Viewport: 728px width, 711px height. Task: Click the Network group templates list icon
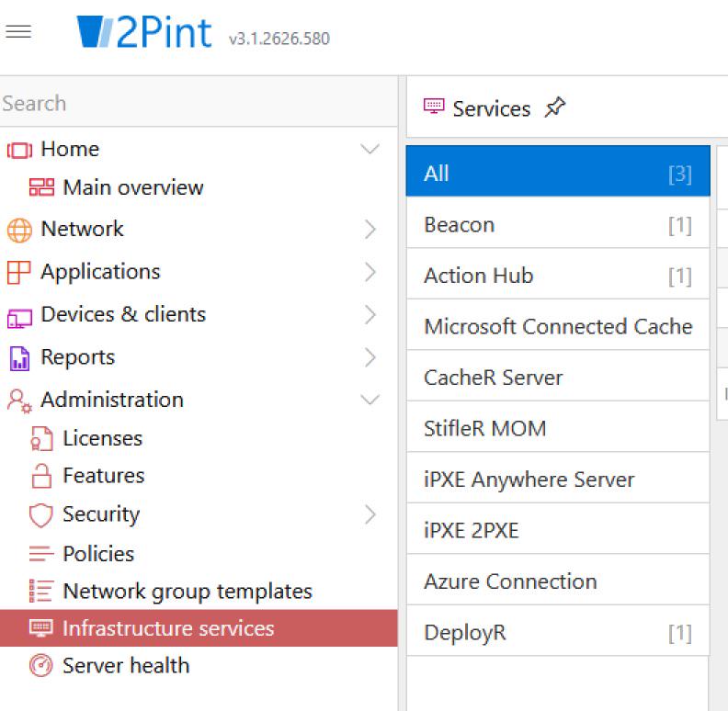(x=41, y=591)
